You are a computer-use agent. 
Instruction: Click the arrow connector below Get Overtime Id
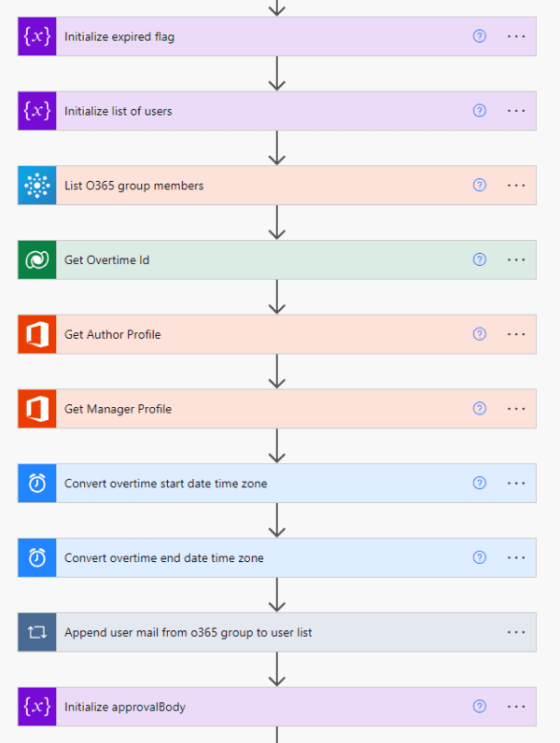[276, 297]
